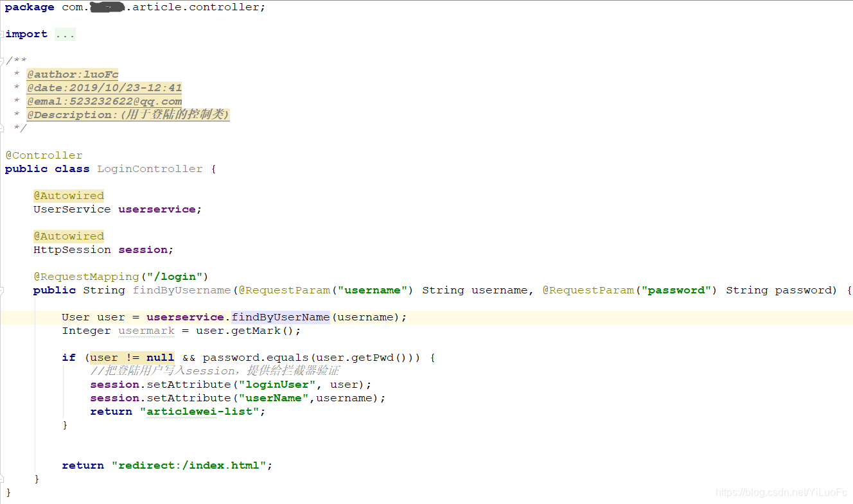Click the @RequestMapping annotation
This screenshot has height=504, width=853.
tap(87, 277)
